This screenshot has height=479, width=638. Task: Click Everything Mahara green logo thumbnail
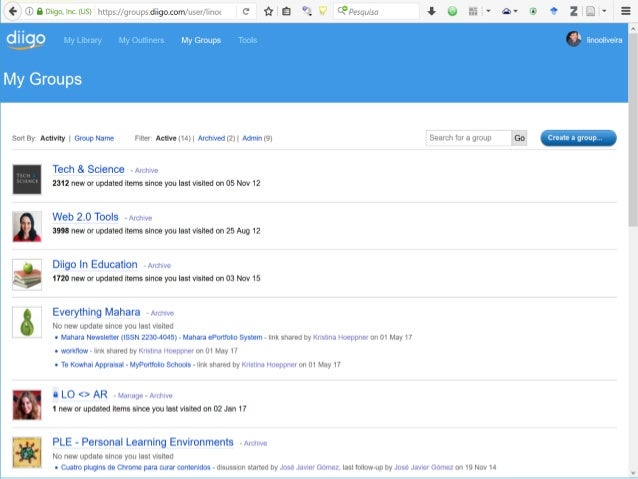tap(27, 322)
